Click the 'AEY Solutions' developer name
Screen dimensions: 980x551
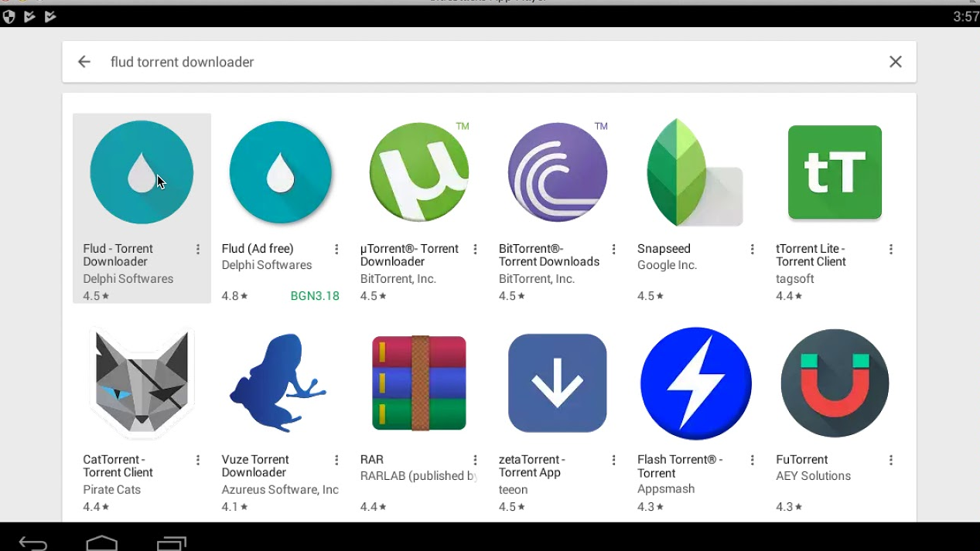point(814,476)
